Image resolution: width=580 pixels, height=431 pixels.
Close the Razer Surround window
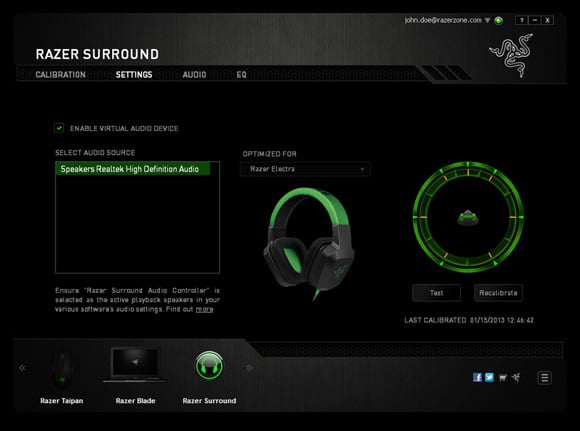[x=547, y=20]
